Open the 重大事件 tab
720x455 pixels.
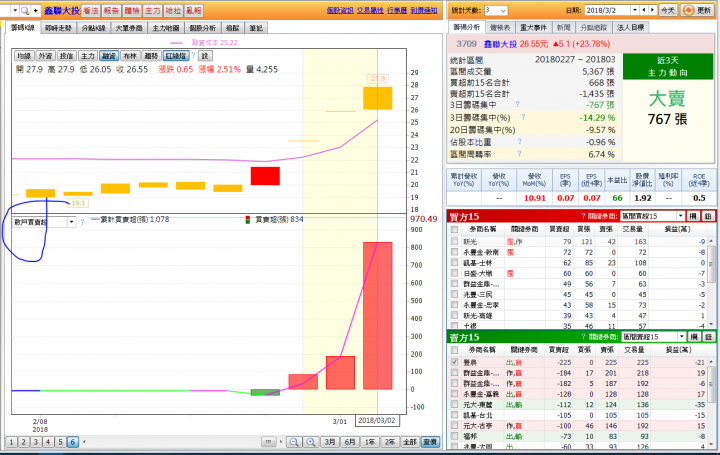coord(533,28)
